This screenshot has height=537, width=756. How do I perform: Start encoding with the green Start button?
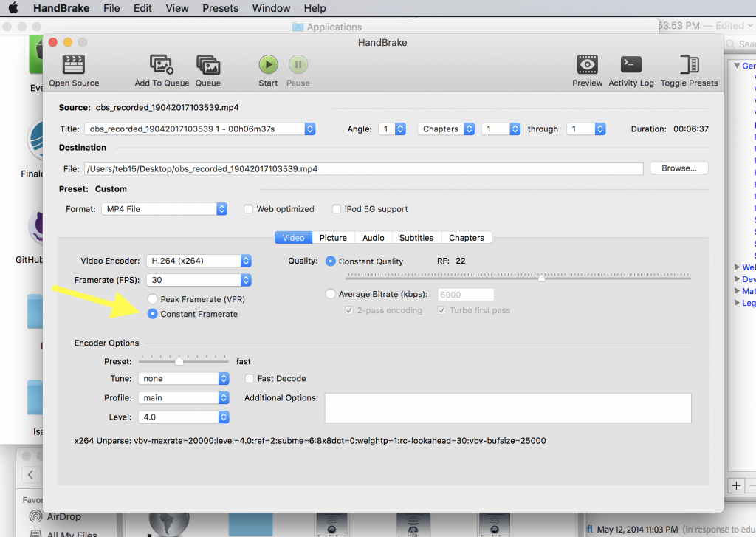268,64
